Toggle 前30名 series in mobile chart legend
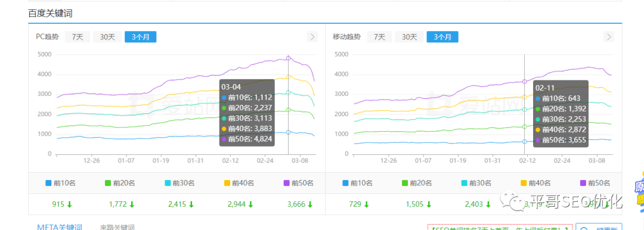 (x=476, y=183)
